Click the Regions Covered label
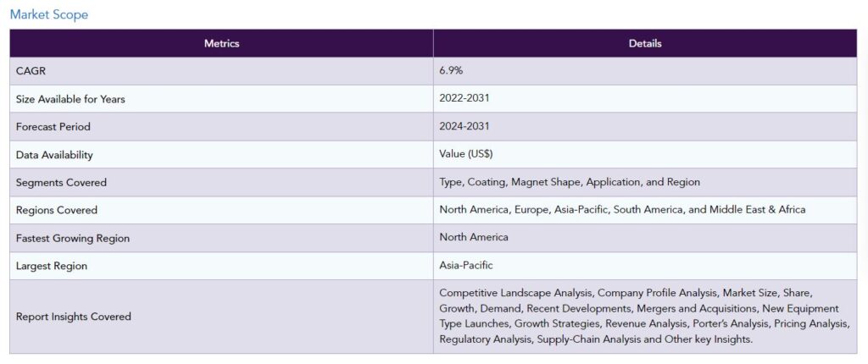Viewport: 868px width, 364px height. click(57, 210)
